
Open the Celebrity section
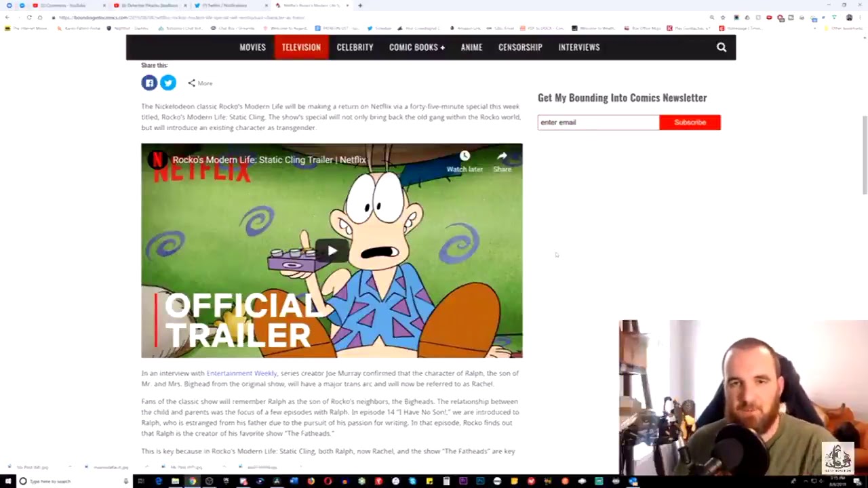point(355,47)
